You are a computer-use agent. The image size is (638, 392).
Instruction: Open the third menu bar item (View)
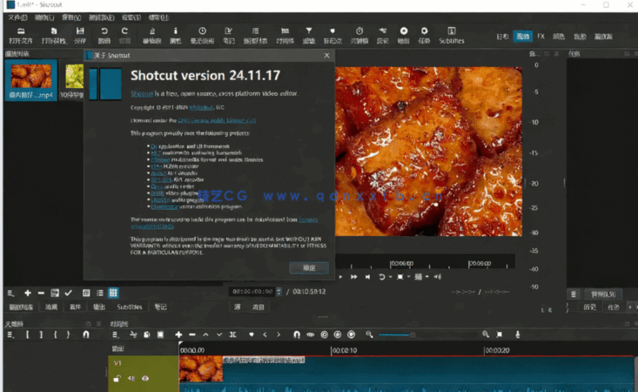click(x=71, y=18)
